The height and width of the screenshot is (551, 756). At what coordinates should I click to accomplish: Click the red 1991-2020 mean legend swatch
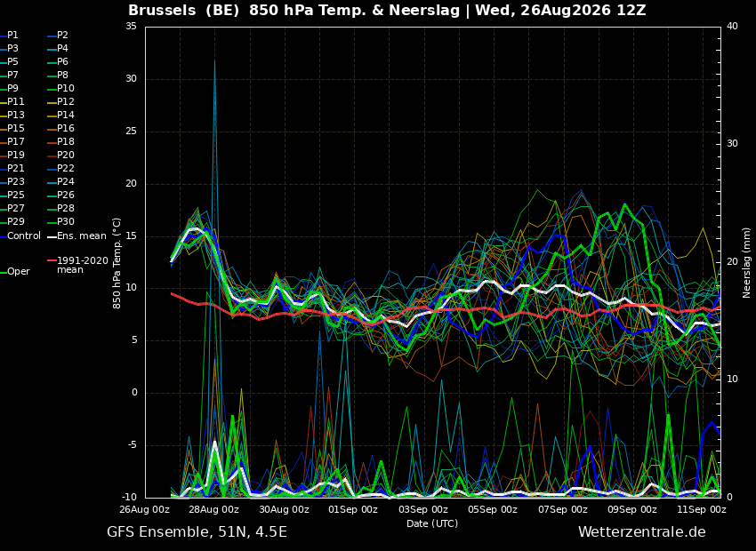click(52, 260)
